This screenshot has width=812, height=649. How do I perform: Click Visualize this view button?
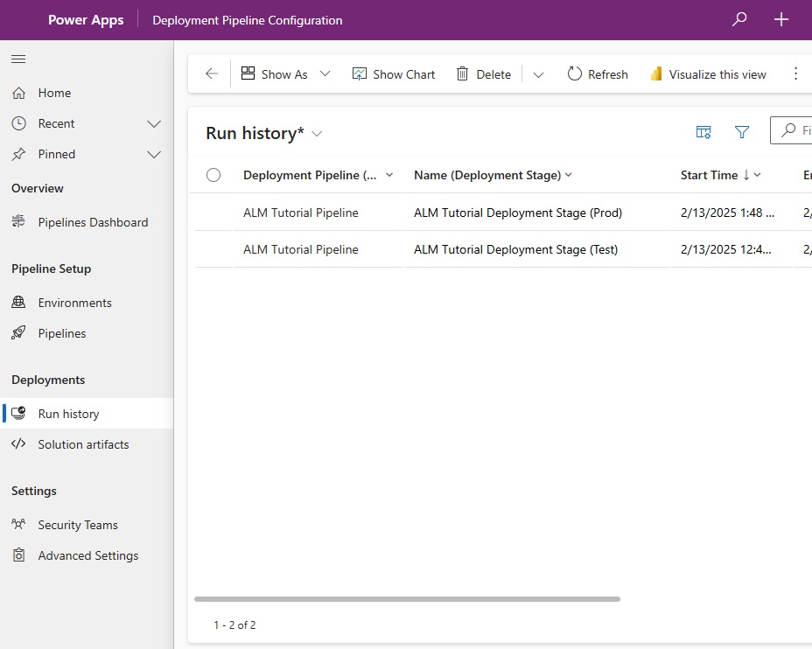pyautogui.click(x=709, y=74)
